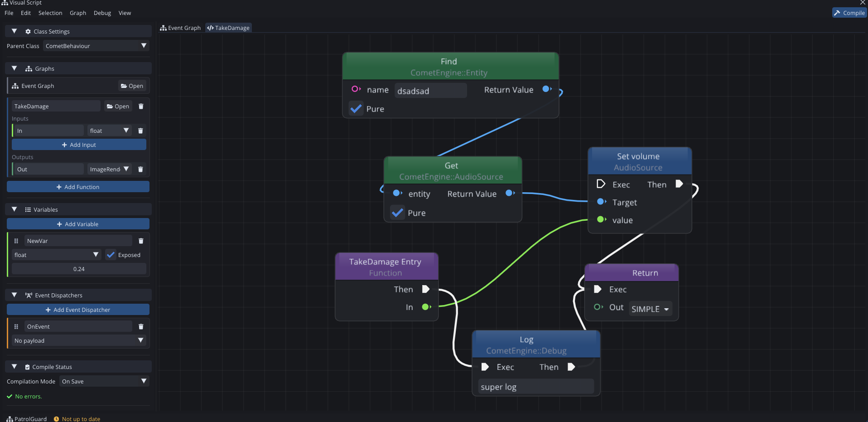
Task: Open the File menu
Action: [x=9, y=13]
